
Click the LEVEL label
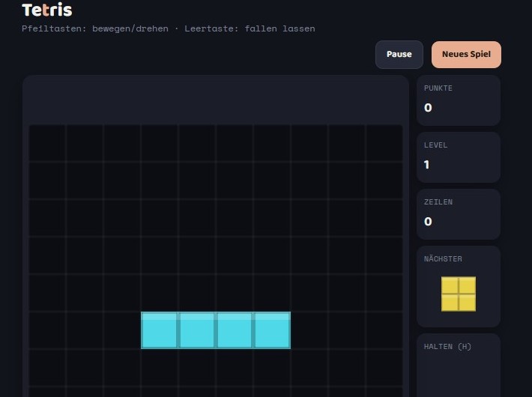pos(435,145)
